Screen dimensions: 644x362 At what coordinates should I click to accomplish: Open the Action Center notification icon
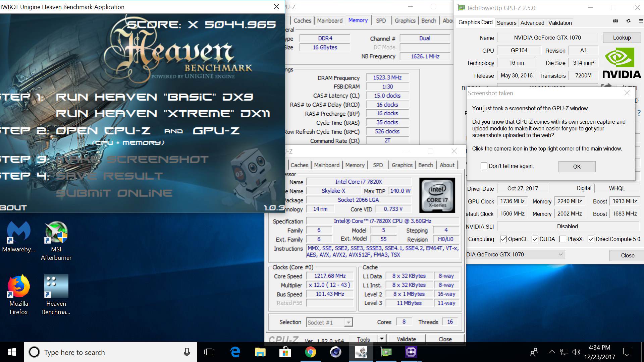pos(627,352)
